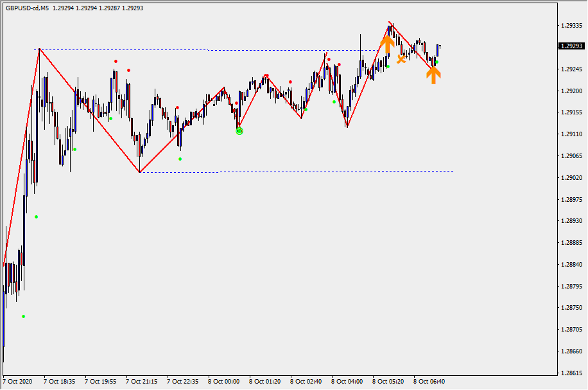Image resolution: width=588 pixels, height=390 pixels.
Task: Select the rightmost orange up arrow
Action: [434, 75]
